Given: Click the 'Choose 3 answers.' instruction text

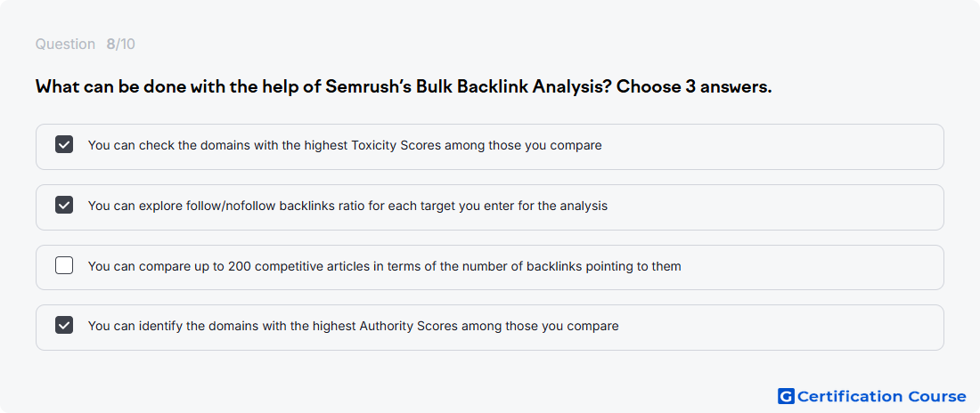Looking at the screenshot, I should coord(694,87).
